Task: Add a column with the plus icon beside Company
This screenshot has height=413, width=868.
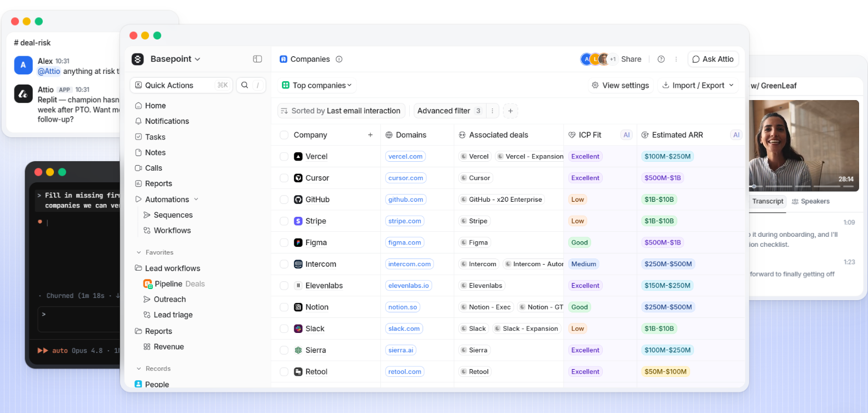Action: 370,135
